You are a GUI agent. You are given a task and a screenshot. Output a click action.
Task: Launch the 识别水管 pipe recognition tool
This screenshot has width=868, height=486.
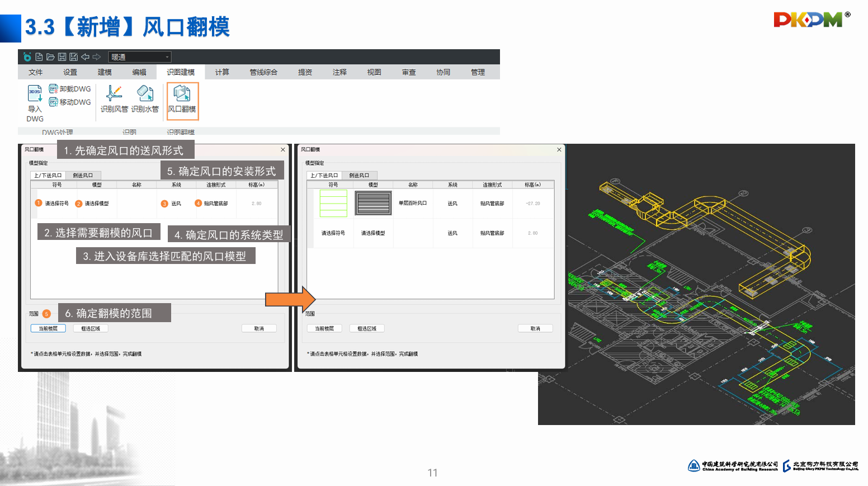pos(145,99)
